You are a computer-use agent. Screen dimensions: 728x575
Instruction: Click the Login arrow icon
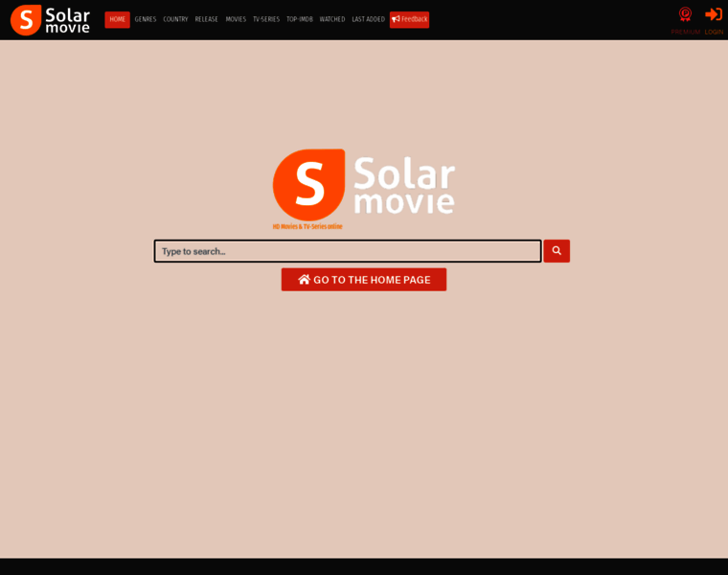click(x=714, y=14)
